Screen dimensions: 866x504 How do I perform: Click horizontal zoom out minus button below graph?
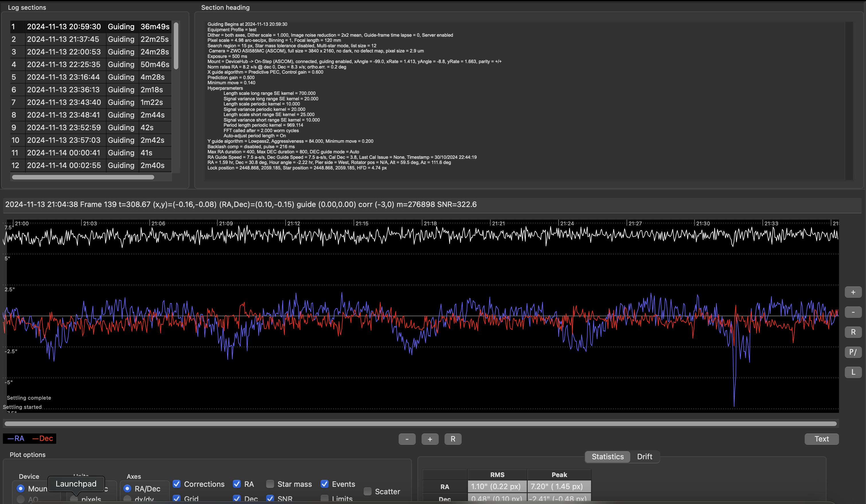[x=407, y=439]
